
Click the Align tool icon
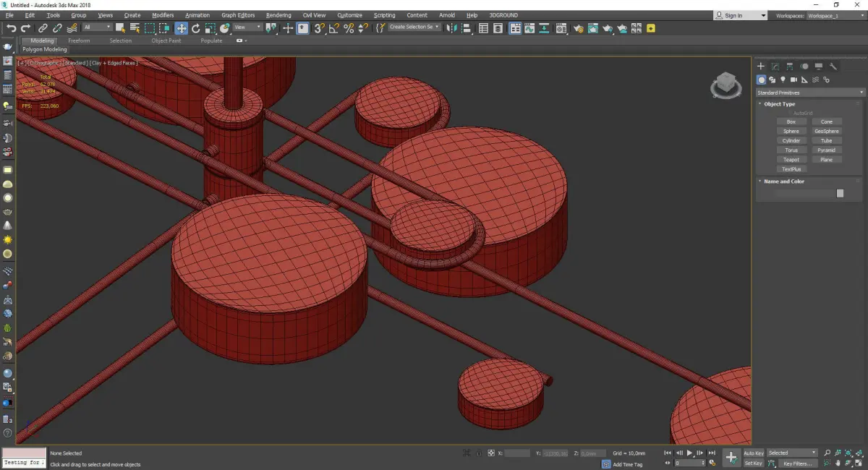tap(467, 28)
